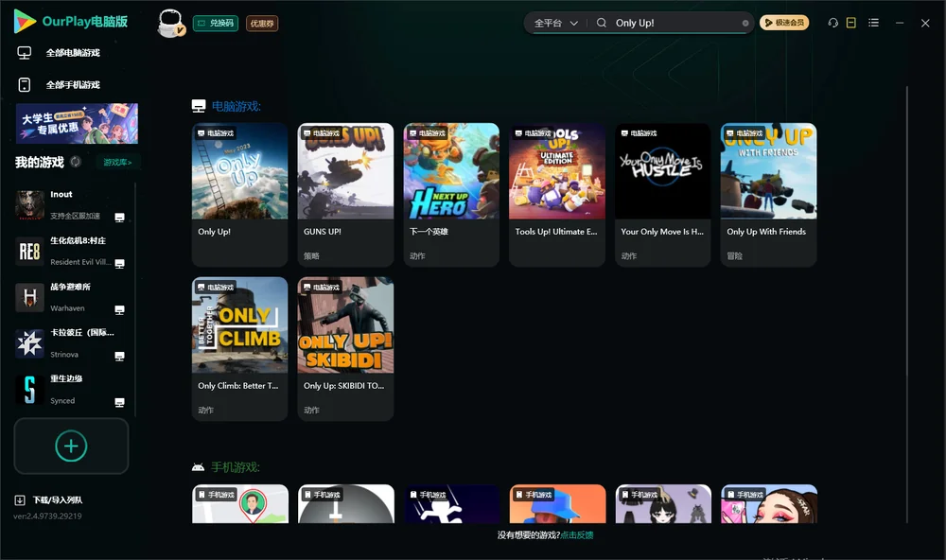The height and width of the screenshot is (560, 946).
Task: Select 全部手机游戏 in the sidebar
Action: pyautogui.click(x=73, y=85)
